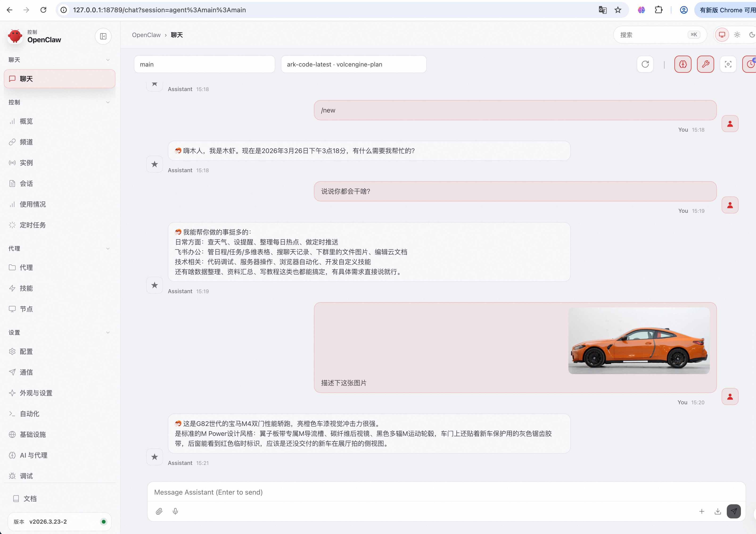Click the /new user message bubble
The width and height of the screenshot is (756, 534).
tap(515, 110)
